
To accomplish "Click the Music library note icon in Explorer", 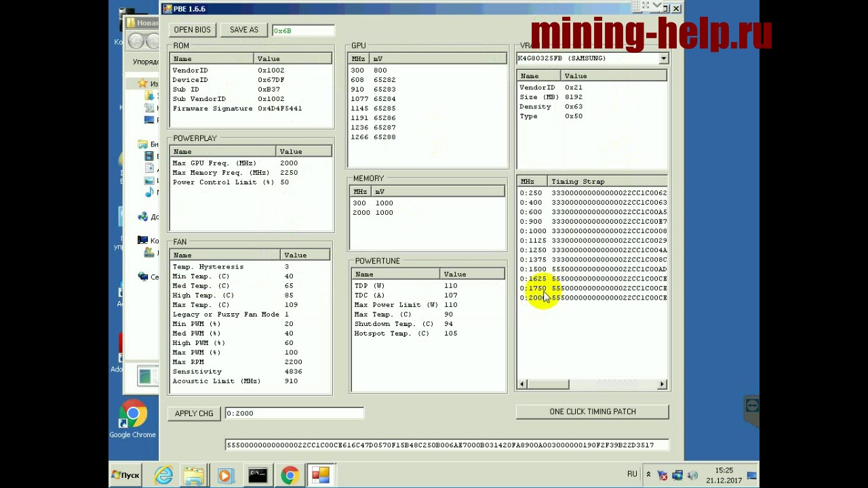I will pyautogui.click(x=150, y=192).
